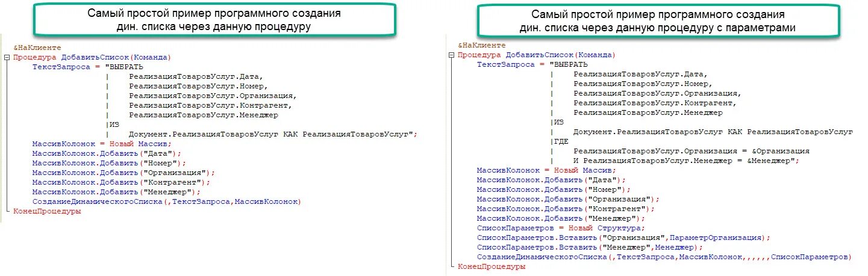Collapse ДобавитьСписок procedure in the example with parameters
Image resolution: width=868 pixels, height=276 pixels.
[x=451, y=55]
